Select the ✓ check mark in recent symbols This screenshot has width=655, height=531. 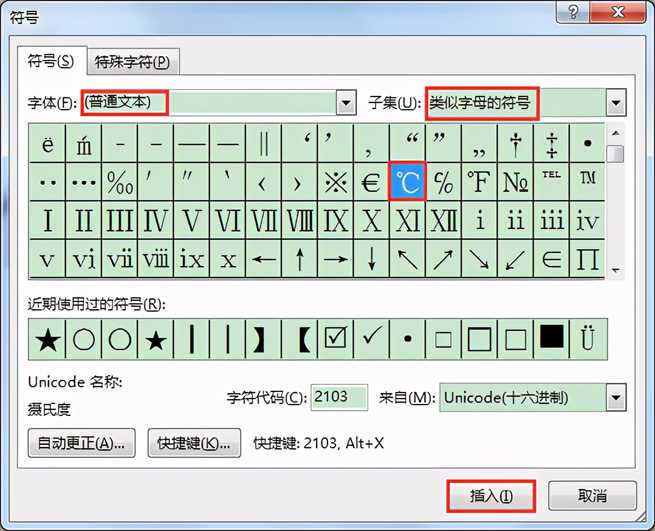(x=371, y=340)
